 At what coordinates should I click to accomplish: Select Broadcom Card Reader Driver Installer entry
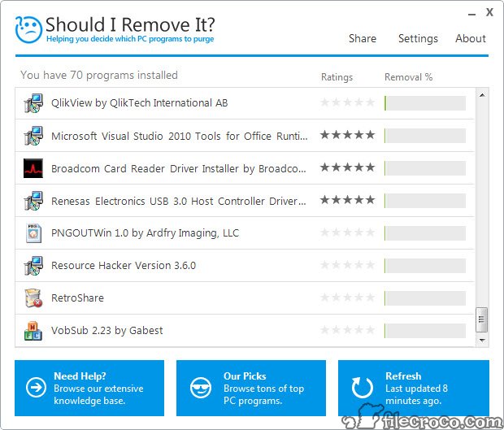(x=245, y=168)
